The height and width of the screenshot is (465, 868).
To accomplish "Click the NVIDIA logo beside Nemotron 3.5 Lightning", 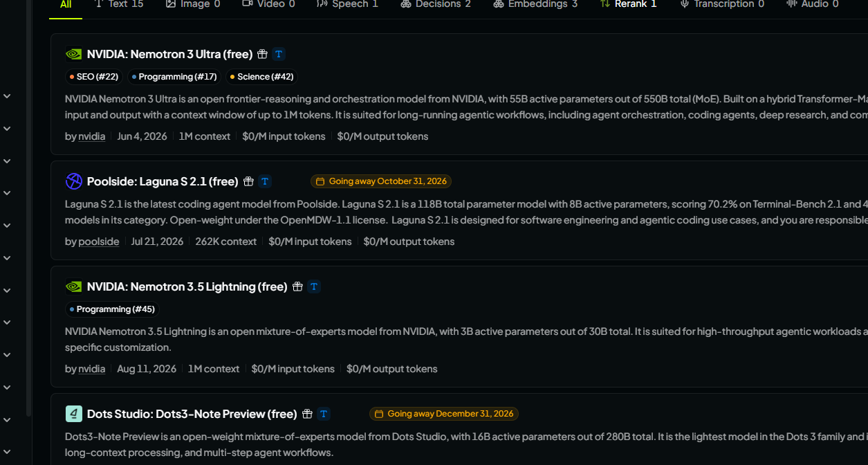I will [x=73, y=286].
